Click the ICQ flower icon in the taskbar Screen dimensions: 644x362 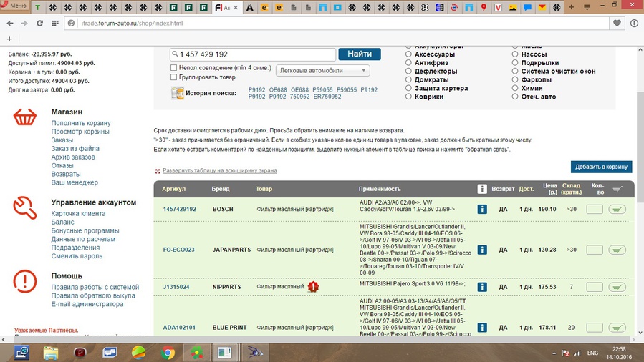point(197,353)
